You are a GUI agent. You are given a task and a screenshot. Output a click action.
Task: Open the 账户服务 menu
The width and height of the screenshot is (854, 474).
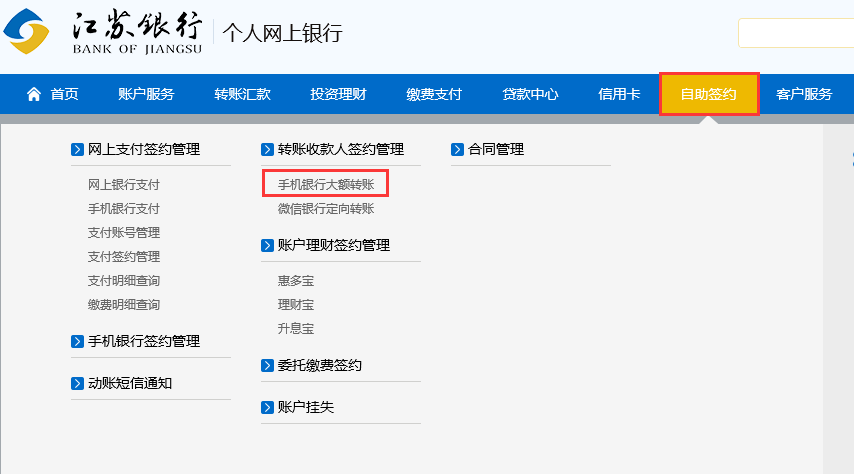(146, 94)
